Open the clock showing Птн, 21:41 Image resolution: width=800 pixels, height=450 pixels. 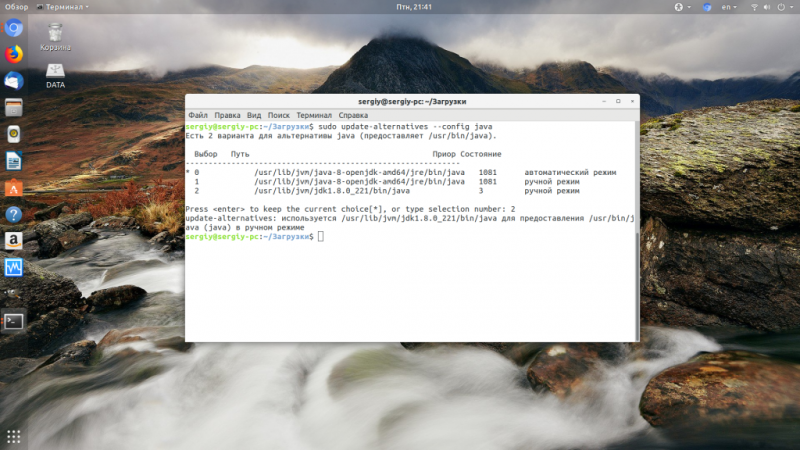click(414, 7)
